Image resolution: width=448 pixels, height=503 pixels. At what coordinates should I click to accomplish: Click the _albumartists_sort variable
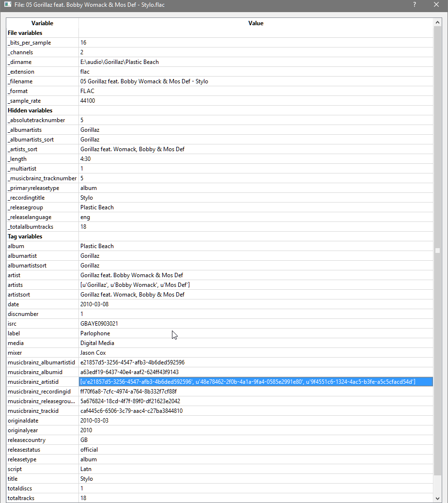(31, 140)
